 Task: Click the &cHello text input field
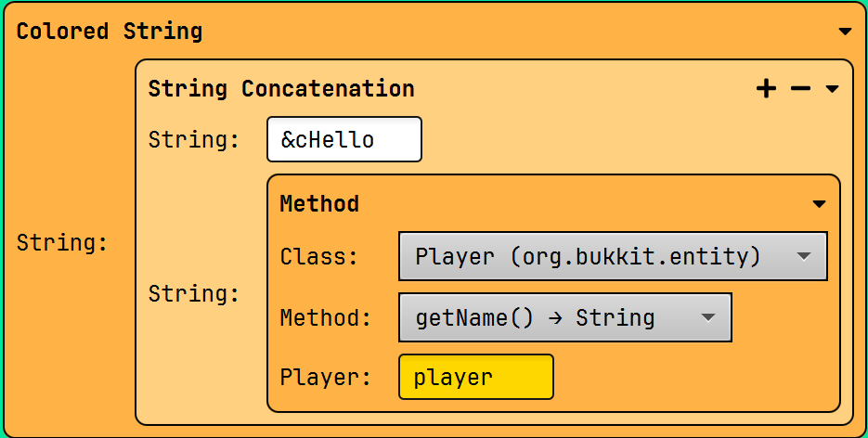tap(343, 140)
